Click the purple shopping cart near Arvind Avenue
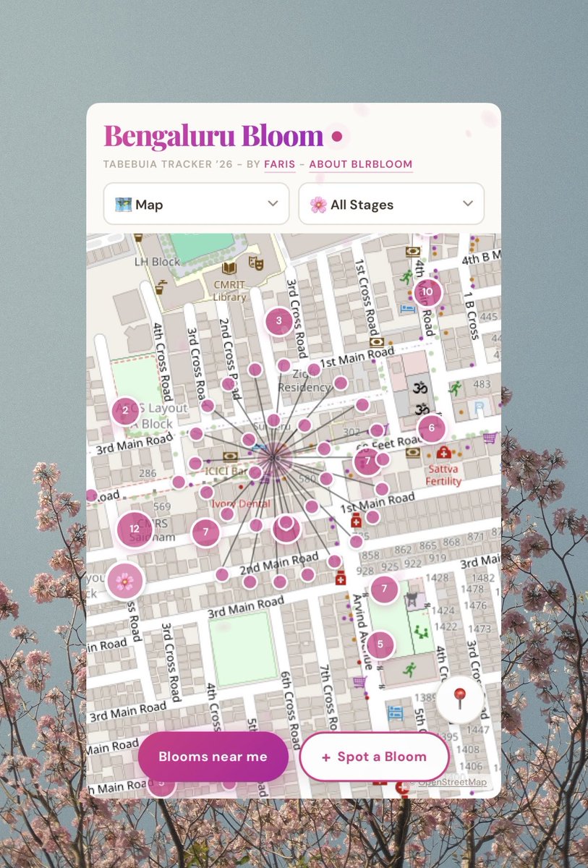The width and height of the screenshot is (588, 868). [359, 682]
